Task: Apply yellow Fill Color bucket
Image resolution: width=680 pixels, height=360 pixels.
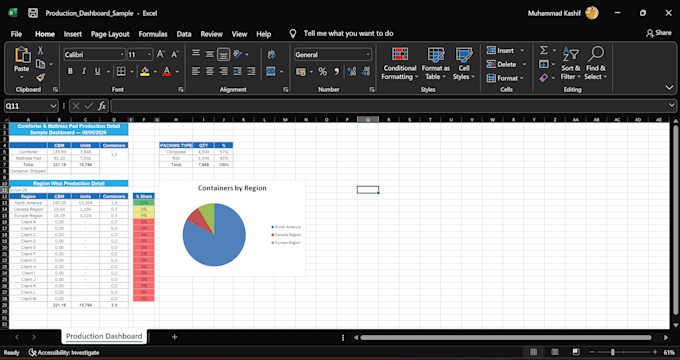Action: [x=145, y=72]
